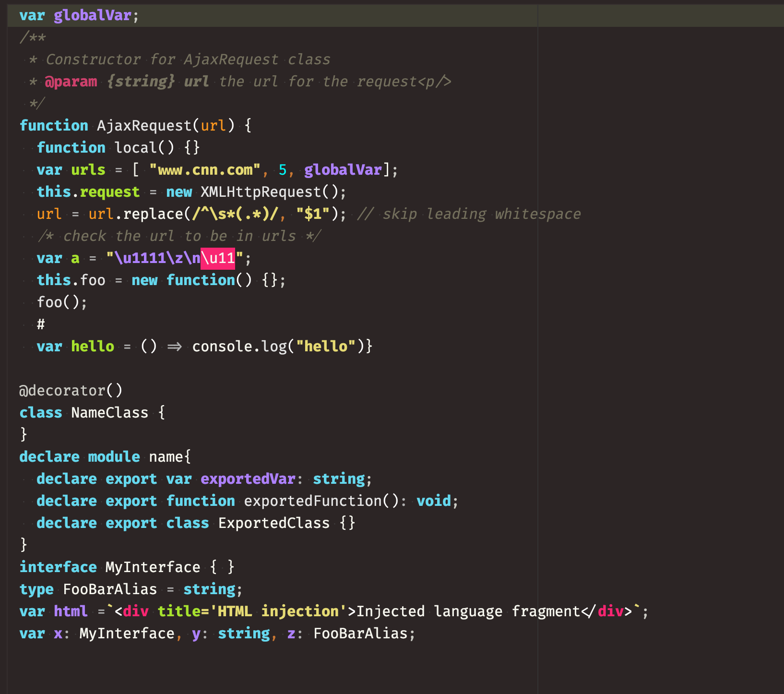Screen dimensions: 784x694
Task: Click the XMLHttpRequest constructor call
Action: pyautogui.click(x=261, y=192)
